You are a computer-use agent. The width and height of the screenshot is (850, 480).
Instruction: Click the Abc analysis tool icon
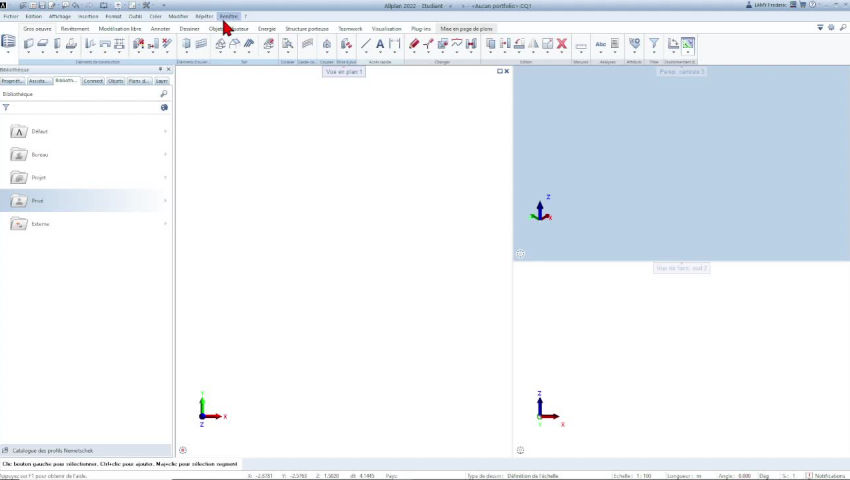pyautogui.click(x=600, y=44)
